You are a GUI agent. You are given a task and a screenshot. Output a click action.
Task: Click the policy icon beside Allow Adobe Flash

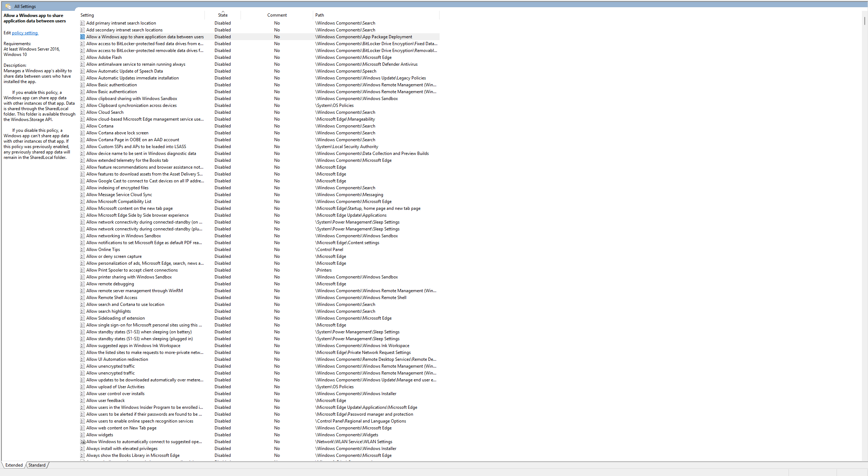tap(83, 57)
